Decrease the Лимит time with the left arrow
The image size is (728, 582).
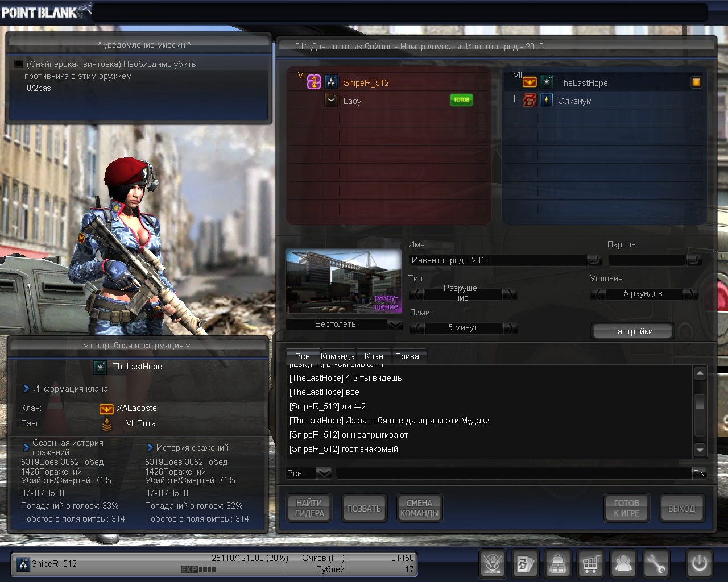(417, 328)
